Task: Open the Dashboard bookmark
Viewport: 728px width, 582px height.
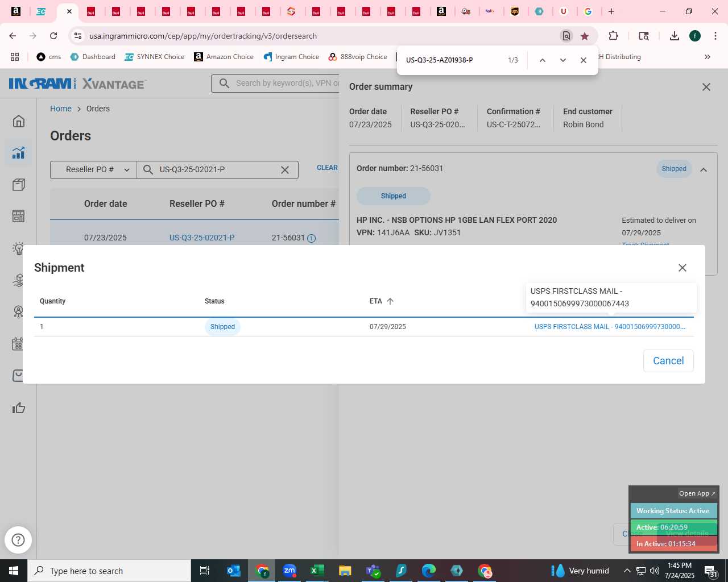Action: click(93, 57)
